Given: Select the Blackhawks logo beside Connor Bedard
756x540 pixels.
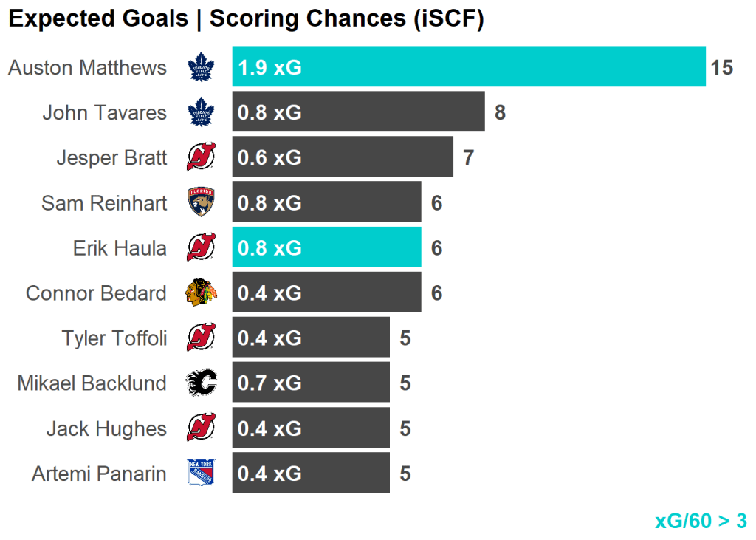Looking at the screenshot, I should pos(200,293).
